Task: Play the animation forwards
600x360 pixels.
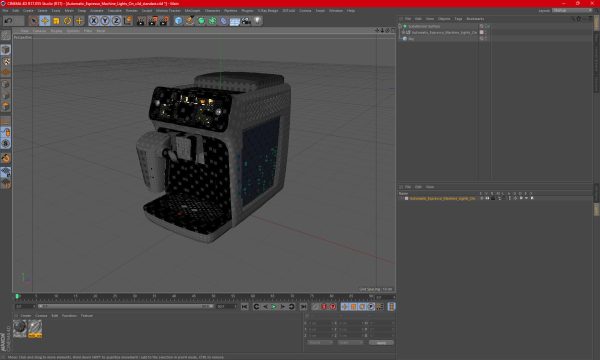Action: (274, 307)
